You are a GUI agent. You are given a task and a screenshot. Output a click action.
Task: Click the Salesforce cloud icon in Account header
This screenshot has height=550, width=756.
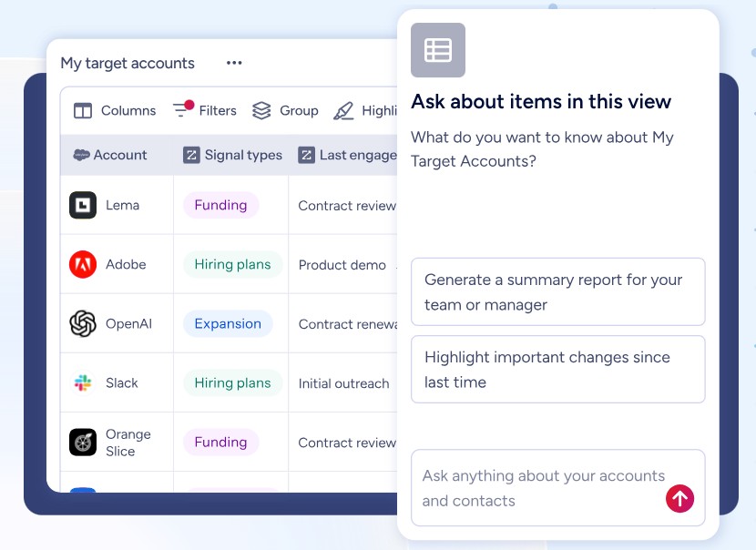(81, 155)
